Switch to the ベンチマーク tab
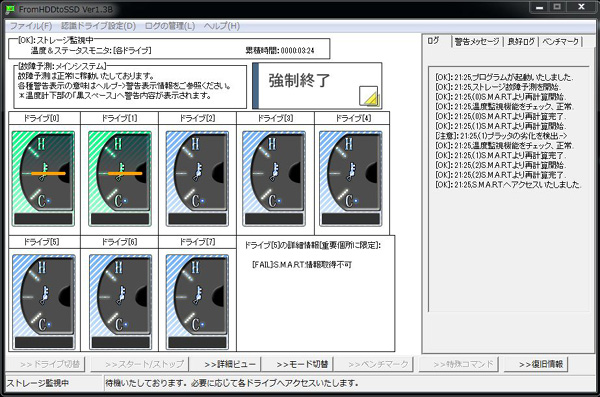The width and height of the screenshot is (600, 397). coord(561,41)
